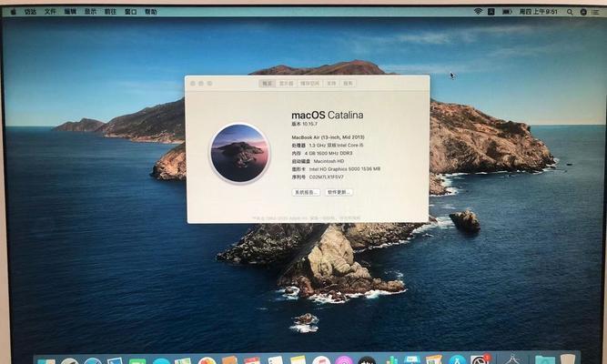
Task: Click the Intel HD Graphics 5000 line
Action: (336, 169)
